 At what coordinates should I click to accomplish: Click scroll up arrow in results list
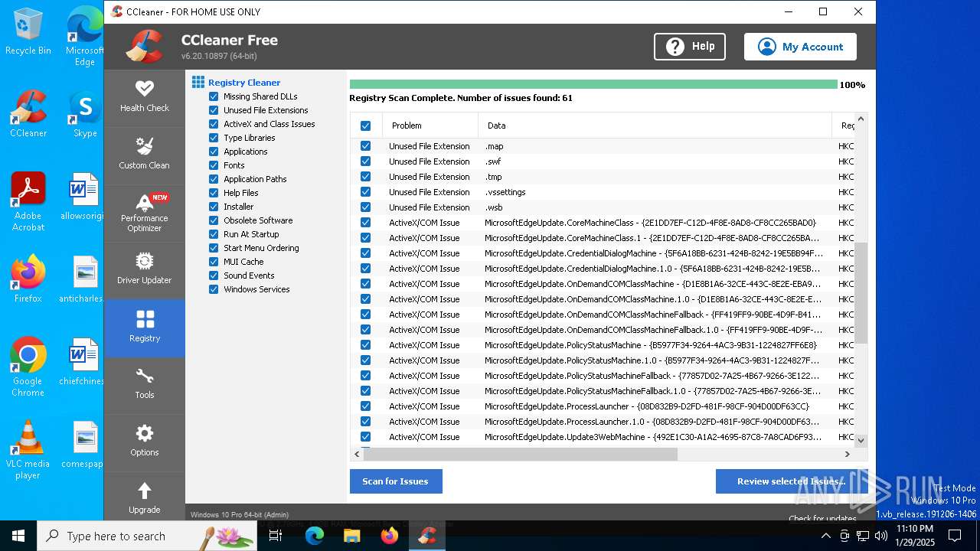[x=861, y=119]
